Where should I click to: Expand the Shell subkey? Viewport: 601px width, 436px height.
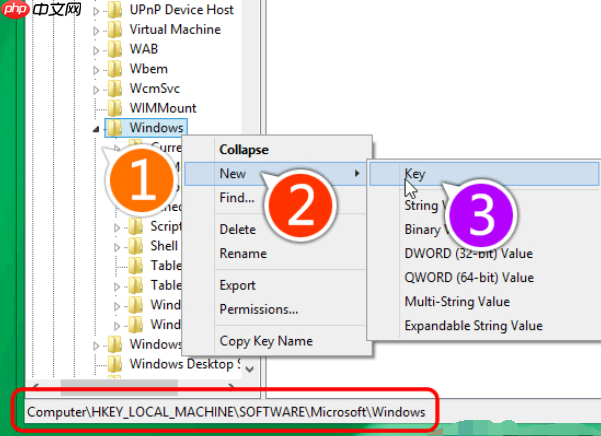coord(117,247)
